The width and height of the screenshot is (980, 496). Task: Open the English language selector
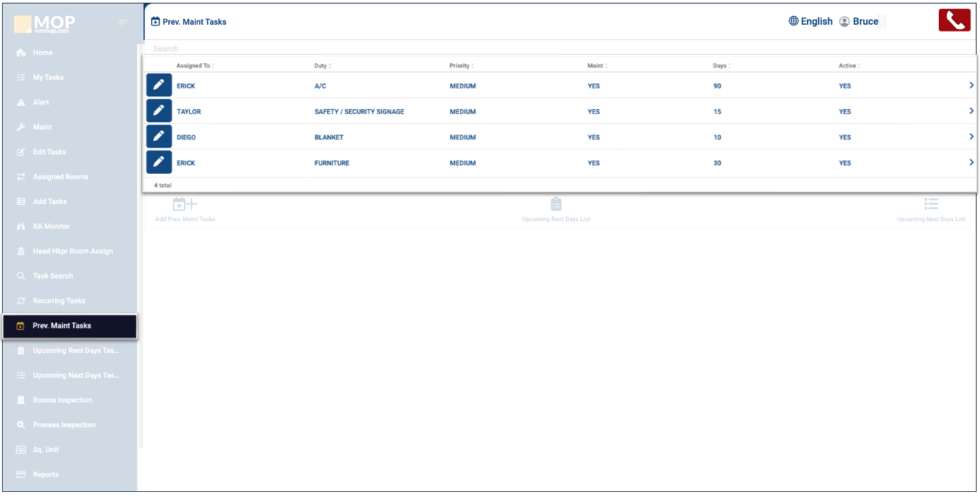tap(810, 21)
